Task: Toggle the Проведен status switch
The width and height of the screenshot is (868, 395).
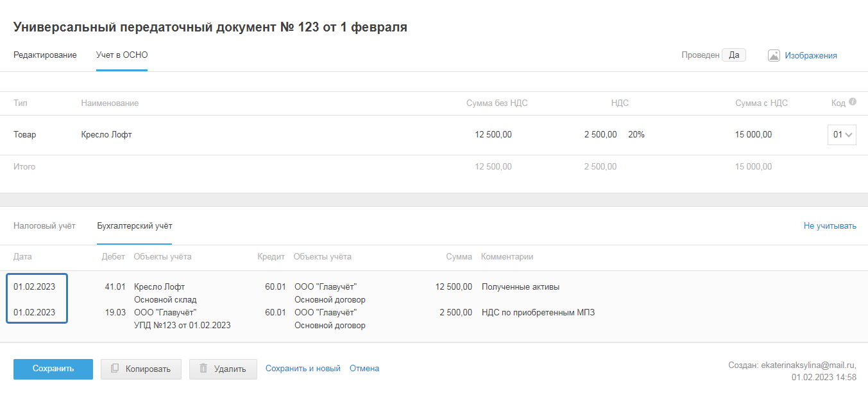Action: tap(733, 55)
